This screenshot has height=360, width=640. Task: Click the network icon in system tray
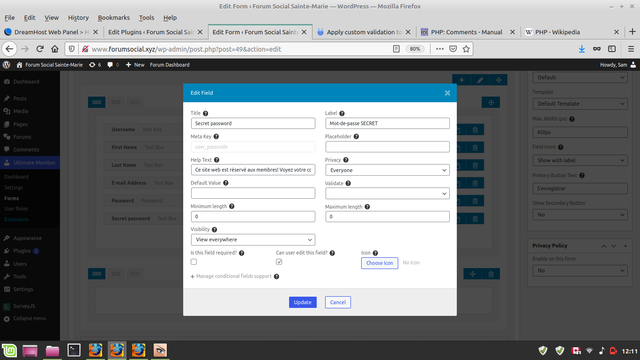pyautogui.click(x=589, y=351)
